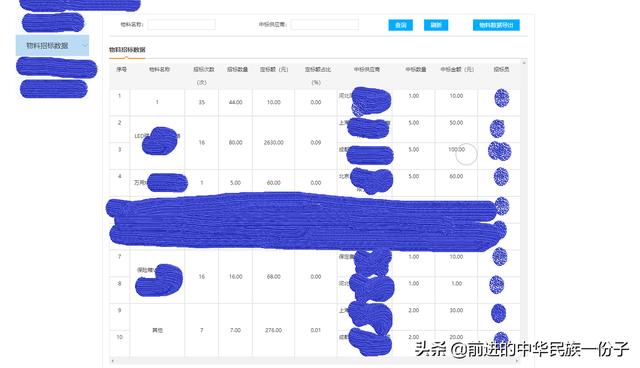
Task: Switch to the 物料招标数据 tab
Action: (127, 50)
